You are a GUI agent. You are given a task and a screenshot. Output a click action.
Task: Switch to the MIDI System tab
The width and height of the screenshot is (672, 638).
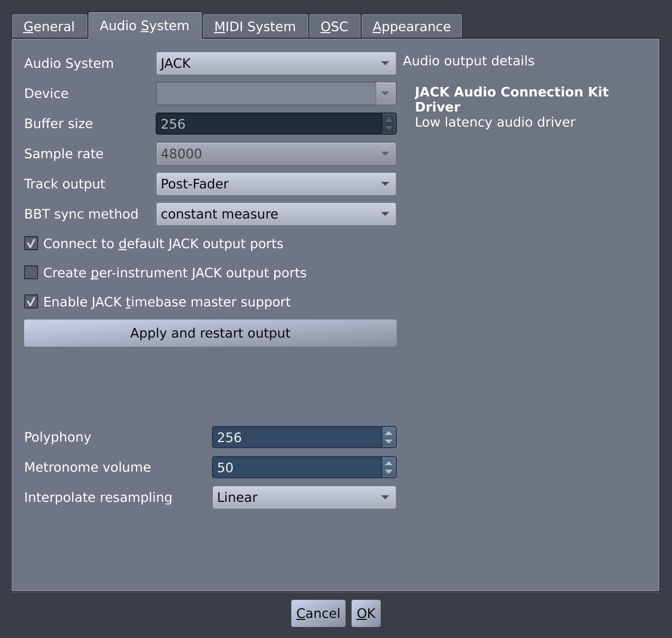(255, 26)
